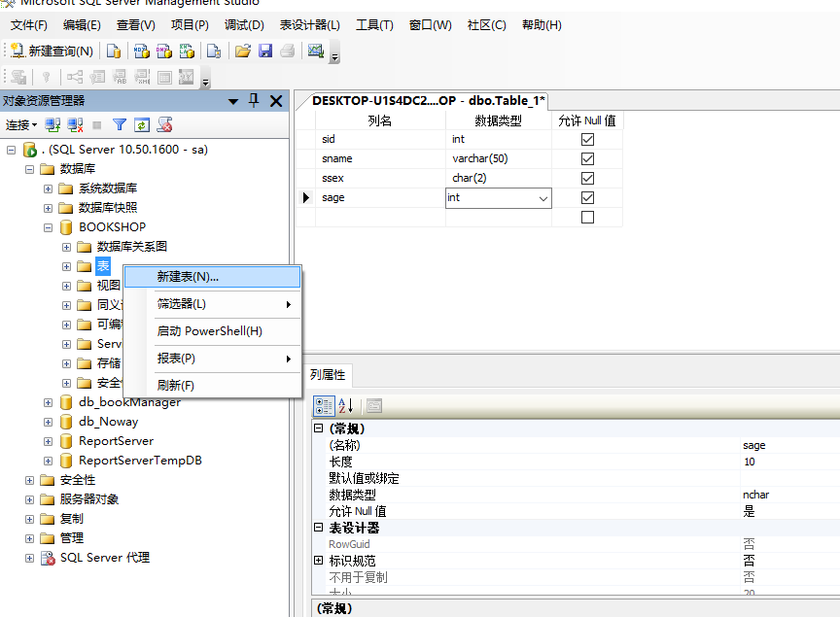The width and height of the screenshot is (840, 617).
Task: Click the Print toolbar icon
Action: pos(288,51)
